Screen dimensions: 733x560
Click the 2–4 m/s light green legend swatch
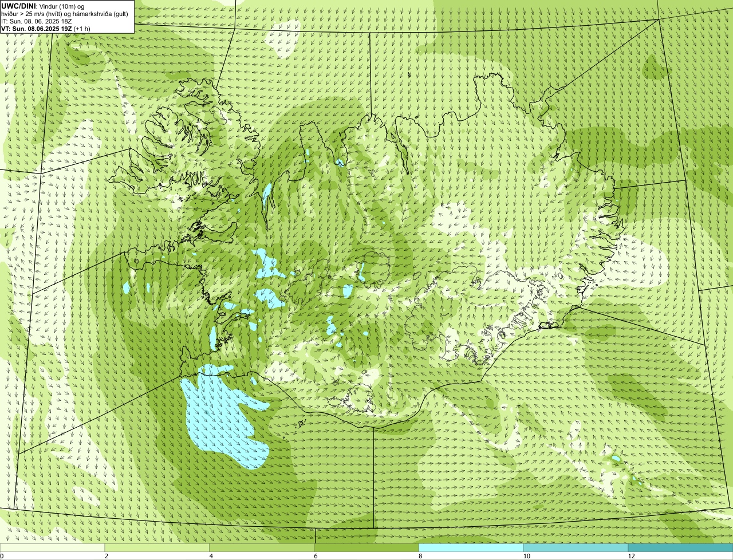pyautogui.click(x=157, y=548)
